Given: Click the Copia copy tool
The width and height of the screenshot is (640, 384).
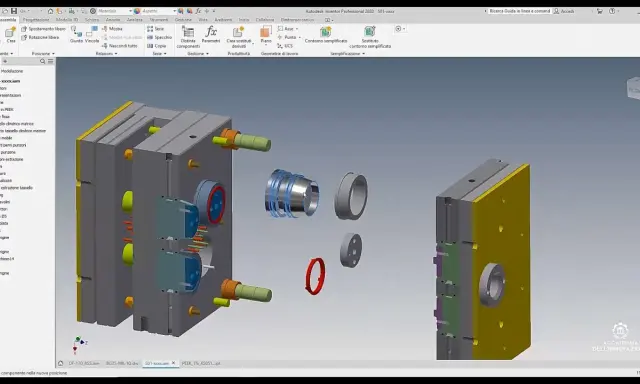Looking at the screenshot, I should 157,46.
